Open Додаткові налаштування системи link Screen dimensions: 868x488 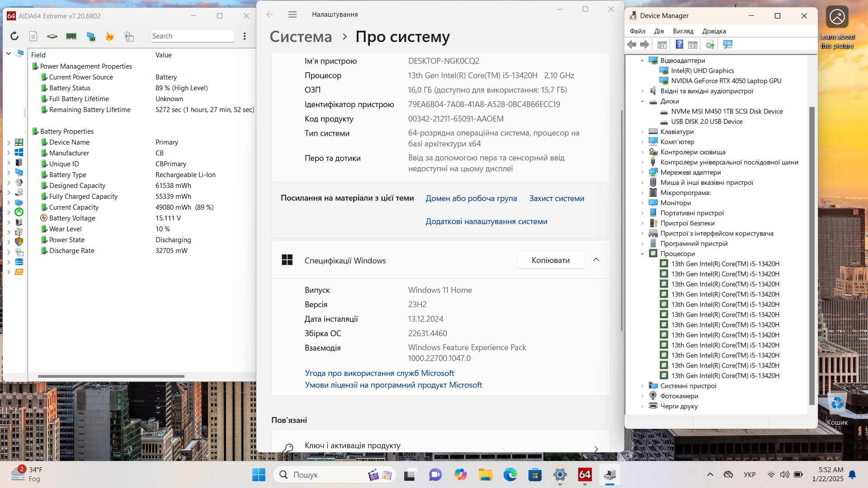tap(486, 221)
